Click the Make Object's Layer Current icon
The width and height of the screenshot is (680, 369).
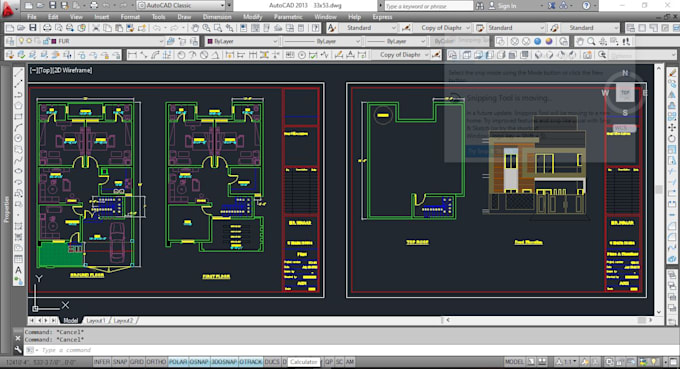click(x=170, y=41)
